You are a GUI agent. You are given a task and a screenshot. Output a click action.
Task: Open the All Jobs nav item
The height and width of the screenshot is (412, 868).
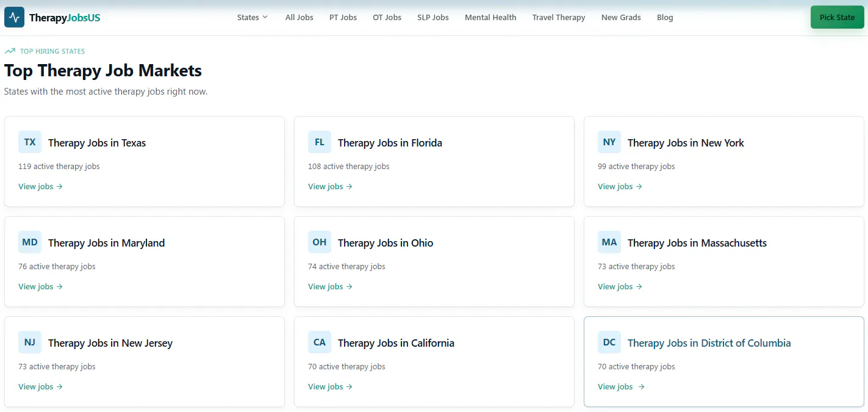pos(299,17)
